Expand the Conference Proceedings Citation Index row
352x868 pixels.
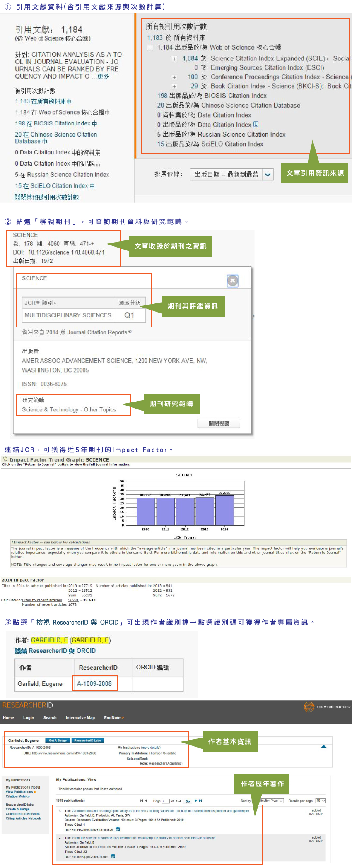[x=174, y=77]
